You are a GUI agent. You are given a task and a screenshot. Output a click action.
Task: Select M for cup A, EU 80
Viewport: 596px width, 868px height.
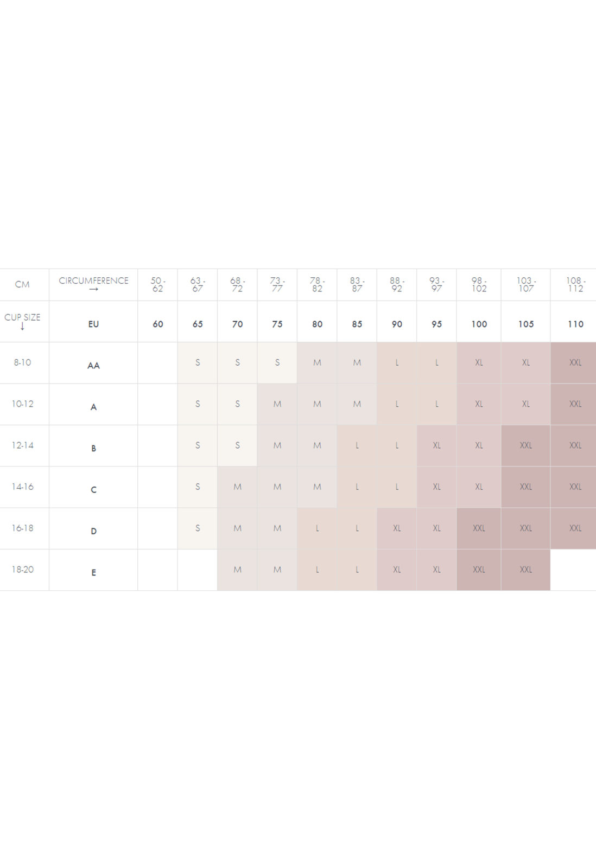[317, 404]
